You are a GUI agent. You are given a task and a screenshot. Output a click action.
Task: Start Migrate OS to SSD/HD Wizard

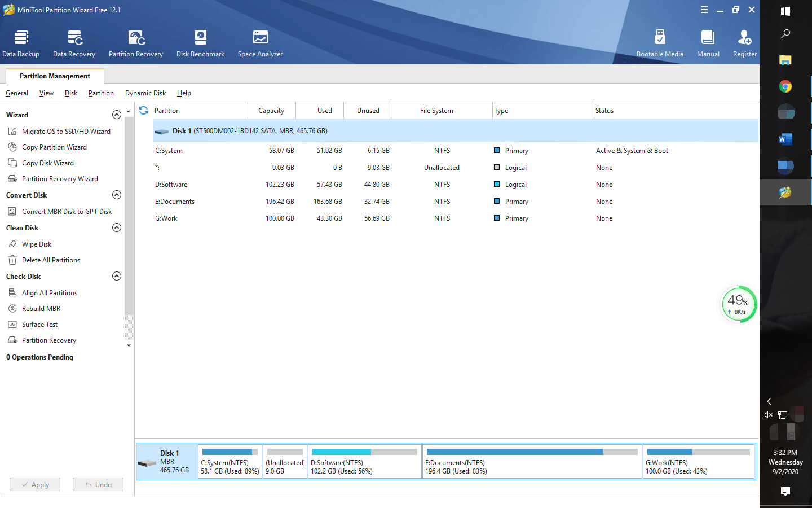(66, 132)
